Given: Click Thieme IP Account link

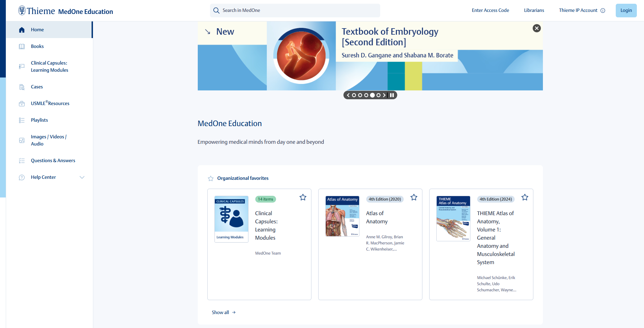Looking at the screenshot, I should click(578, 11).
